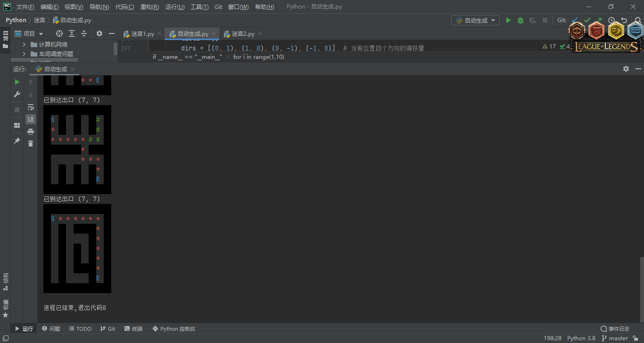Click the wrench icon in run panel
Image resolution: width=644 pixels, height=343 pixels.
click(x=17, y=94)
